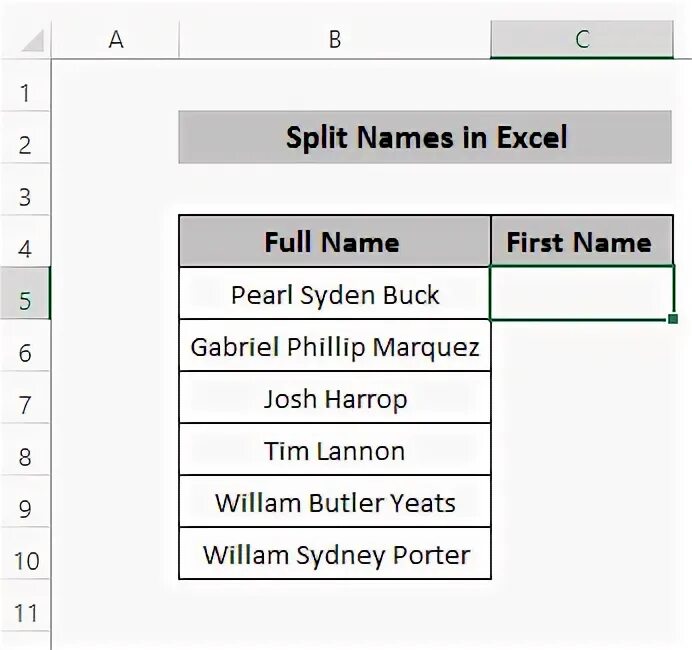This screenshot has height=650, width=692.
Task: Select row 11 header
Action: tap(25, 605)
